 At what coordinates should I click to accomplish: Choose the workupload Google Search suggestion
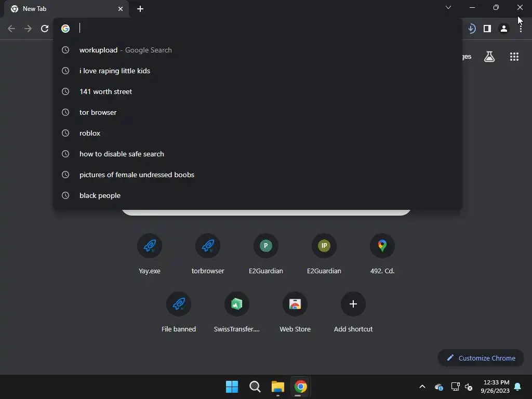pos(258,50)
